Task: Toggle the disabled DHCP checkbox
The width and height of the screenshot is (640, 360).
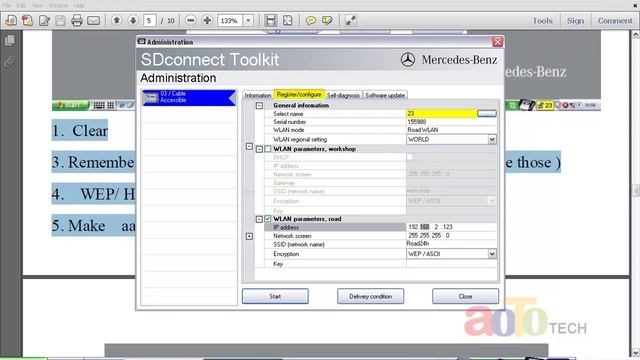Action: pyautogui.click(x=409, y=157)
